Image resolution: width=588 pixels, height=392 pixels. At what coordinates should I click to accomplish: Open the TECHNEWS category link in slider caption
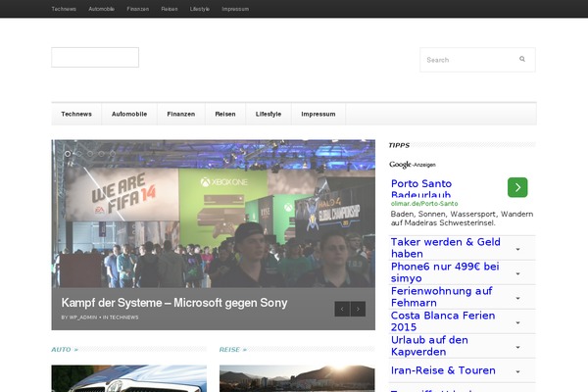(x=123, y=318)
